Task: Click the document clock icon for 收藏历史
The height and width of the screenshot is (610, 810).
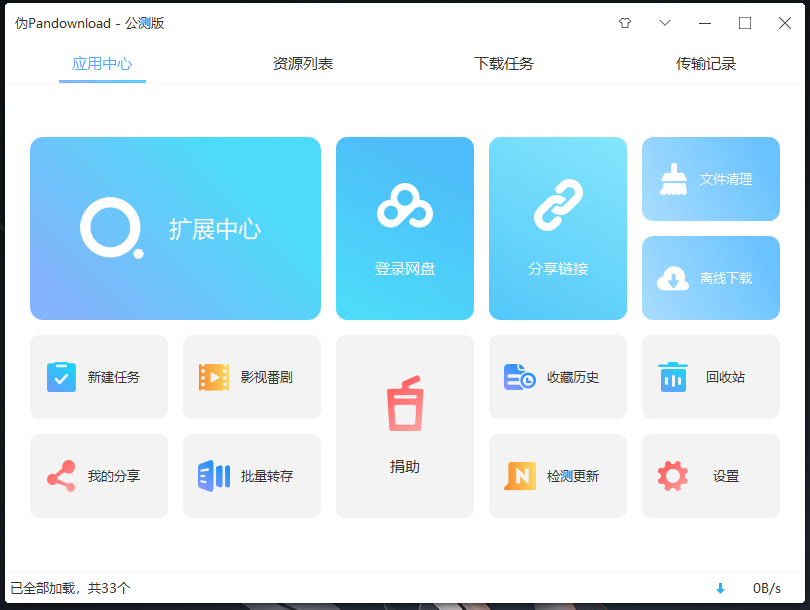Action: [x=519, y=377]
